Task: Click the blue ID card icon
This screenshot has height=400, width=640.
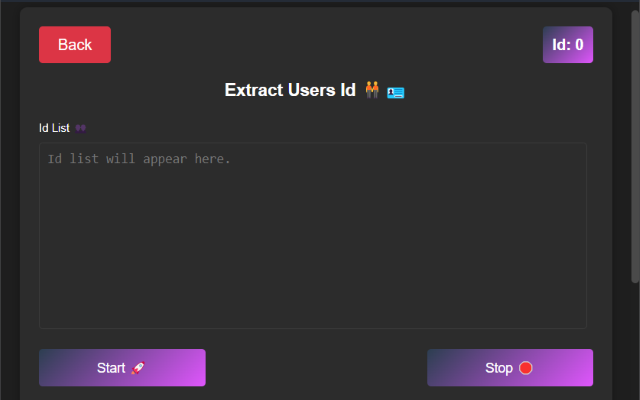Action: [396, 93]
